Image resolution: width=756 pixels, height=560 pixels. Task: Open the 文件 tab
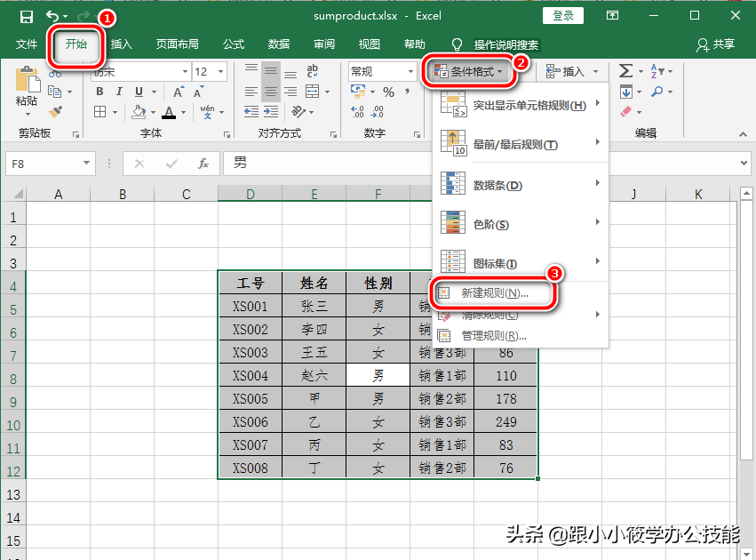click(26, 44)
